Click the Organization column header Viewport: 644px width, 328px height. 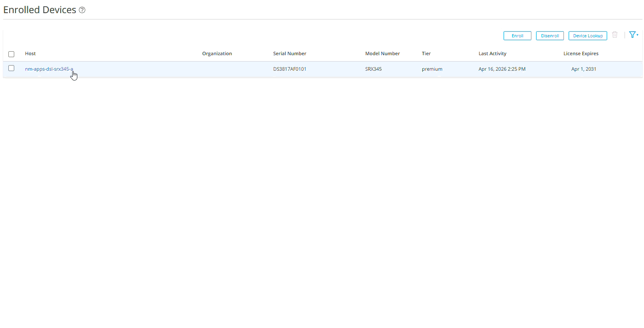pos(217,54)
